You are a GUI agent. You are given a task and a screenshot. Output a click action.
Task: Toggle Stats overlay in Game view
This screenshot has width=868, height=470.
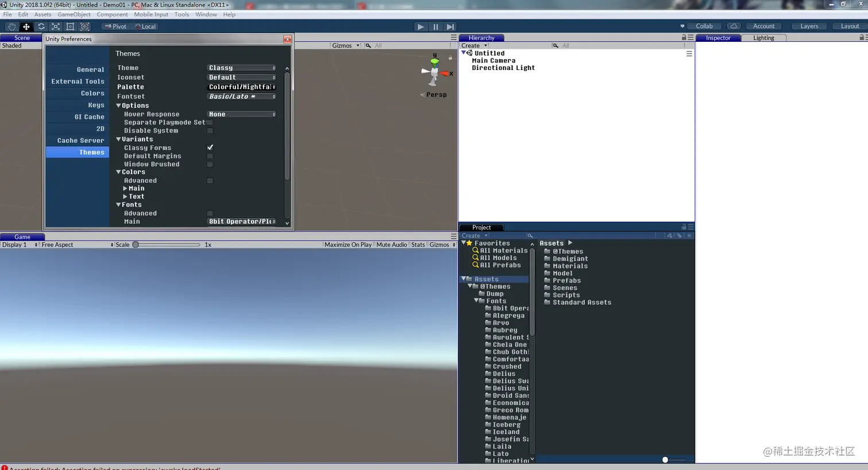click(x=418, y=244)
